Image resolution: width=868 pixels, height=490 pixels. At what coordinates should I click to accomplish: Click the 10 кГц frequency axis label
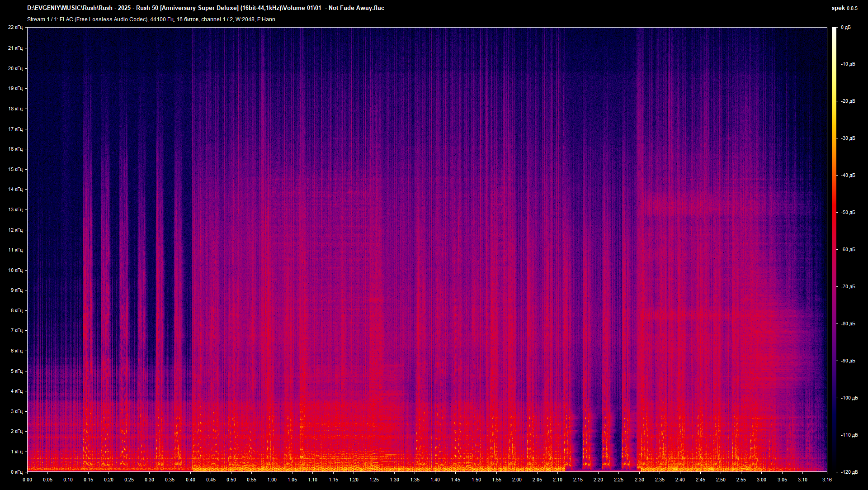click(x=15, y=270)
